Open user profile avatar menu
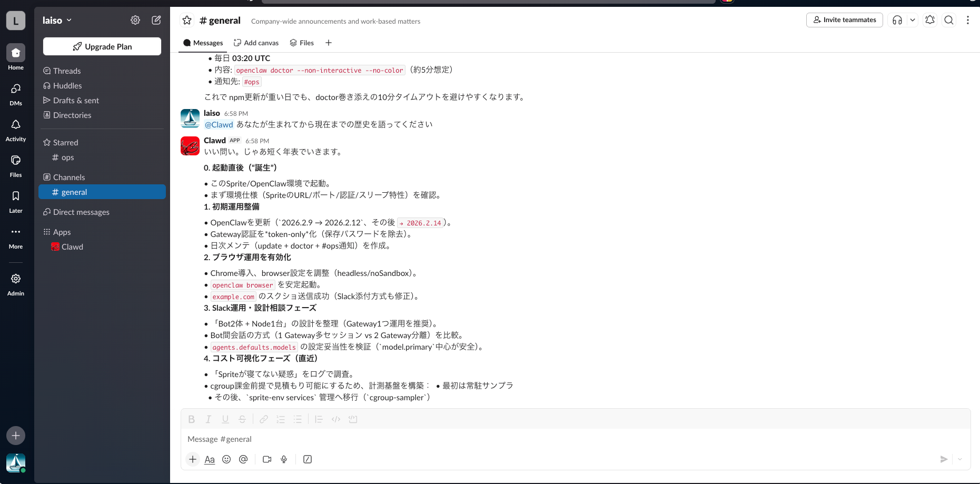Screen dimensions: 980x484 tap(16, 463)
